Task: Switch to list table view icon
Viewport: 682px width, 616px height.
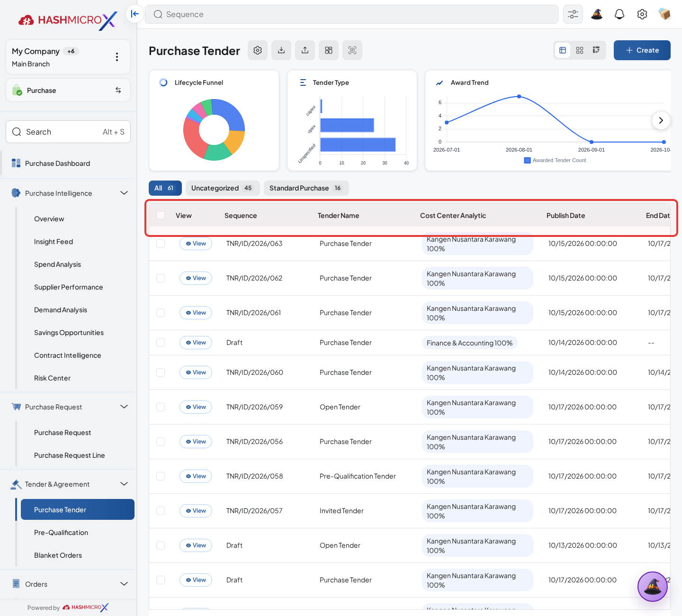Action: pos(563,50)
